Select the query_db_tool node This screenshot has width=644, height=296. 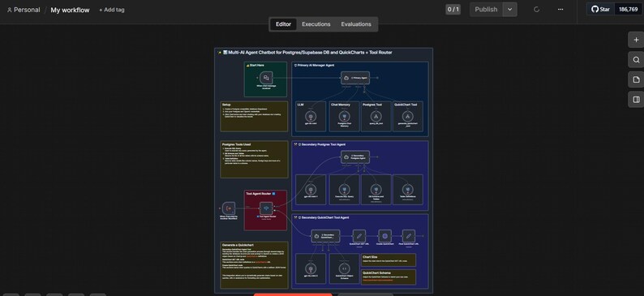(376, 116)
